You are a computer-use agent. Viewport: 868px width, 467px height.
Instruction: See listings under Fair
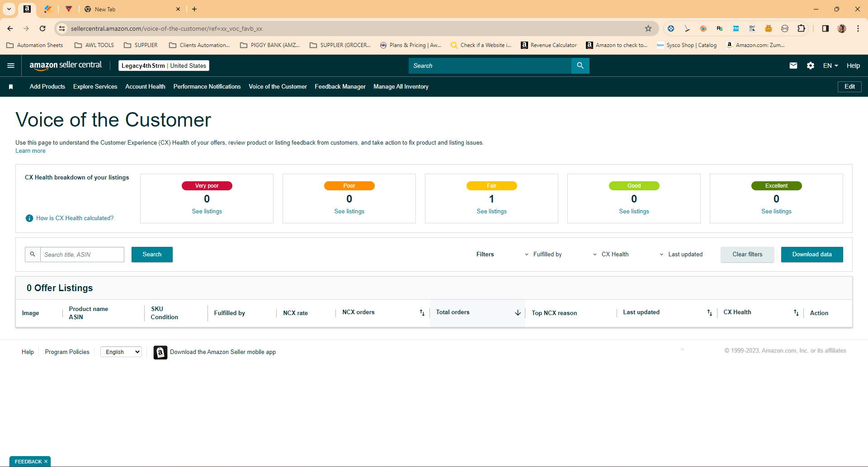(492, 212)
